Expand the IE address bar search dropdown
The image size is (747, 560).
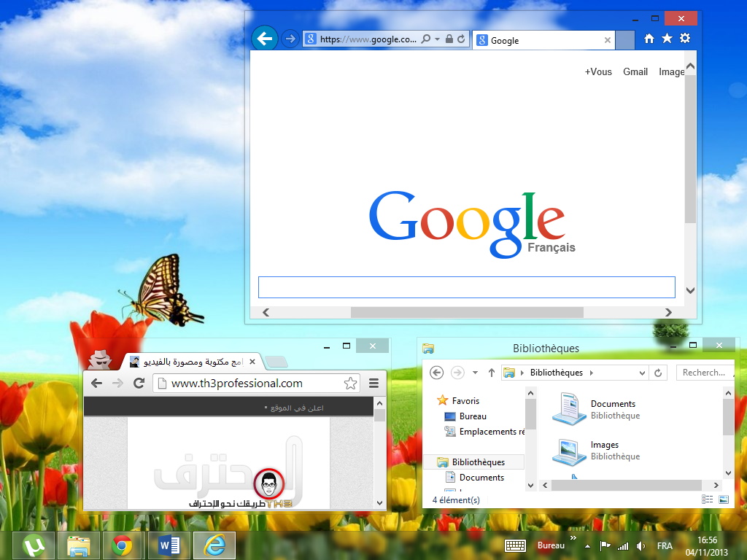tap(437, 39)
